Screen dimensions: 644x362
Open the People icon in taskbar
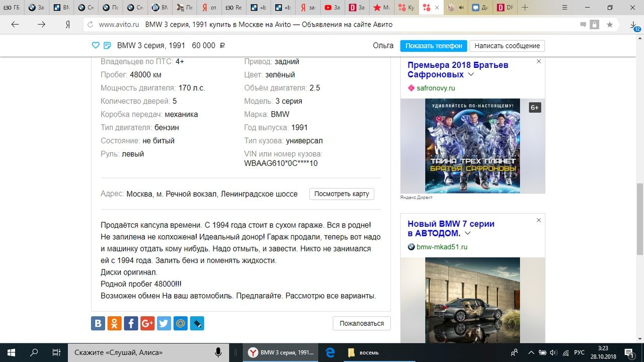(515, 352)
